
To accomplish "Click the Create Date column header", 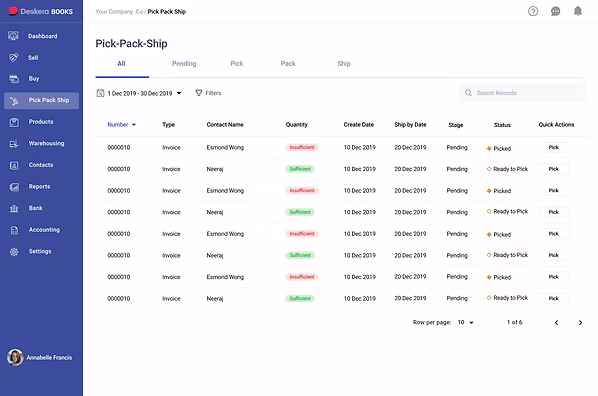I will point(358,125).
